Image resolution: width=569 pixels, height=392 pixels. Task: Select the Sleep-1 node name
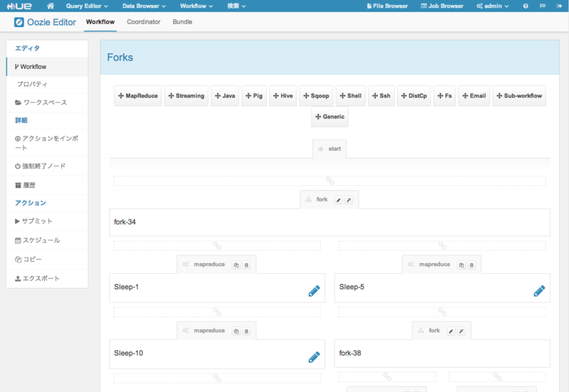(127, 287)
